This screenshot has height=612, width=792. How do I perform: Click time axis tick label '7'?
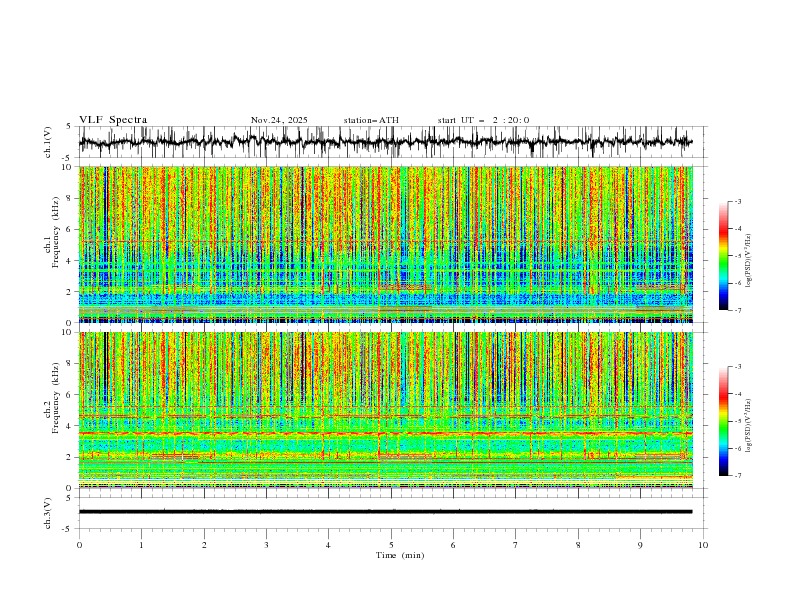tap(516, 545)
